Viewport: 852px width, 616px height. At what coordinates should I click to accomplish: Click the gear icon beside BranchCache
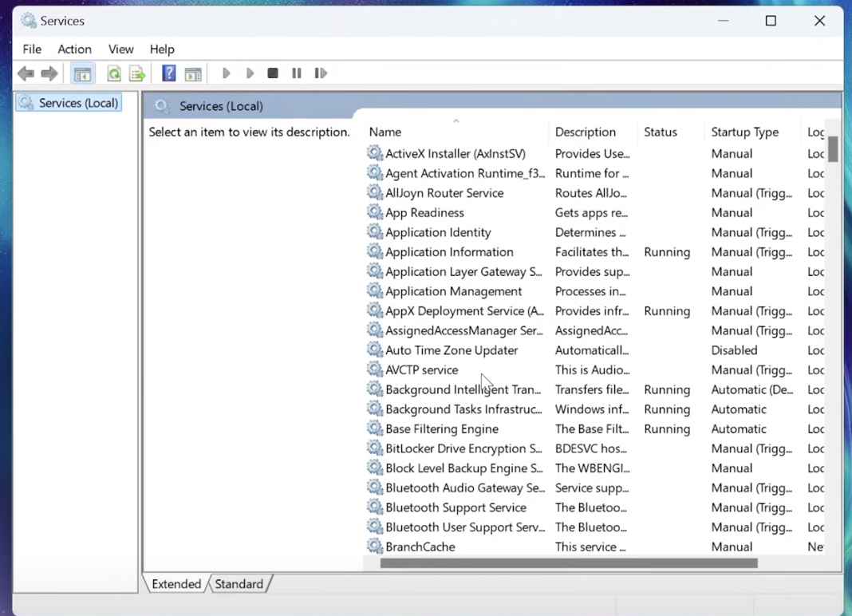point(374,546)
